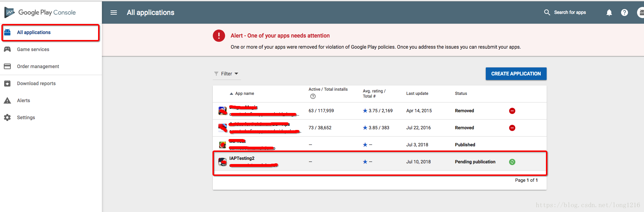644x212 pixels.
Task: Click the Published status text
Action: click(465, 145)
